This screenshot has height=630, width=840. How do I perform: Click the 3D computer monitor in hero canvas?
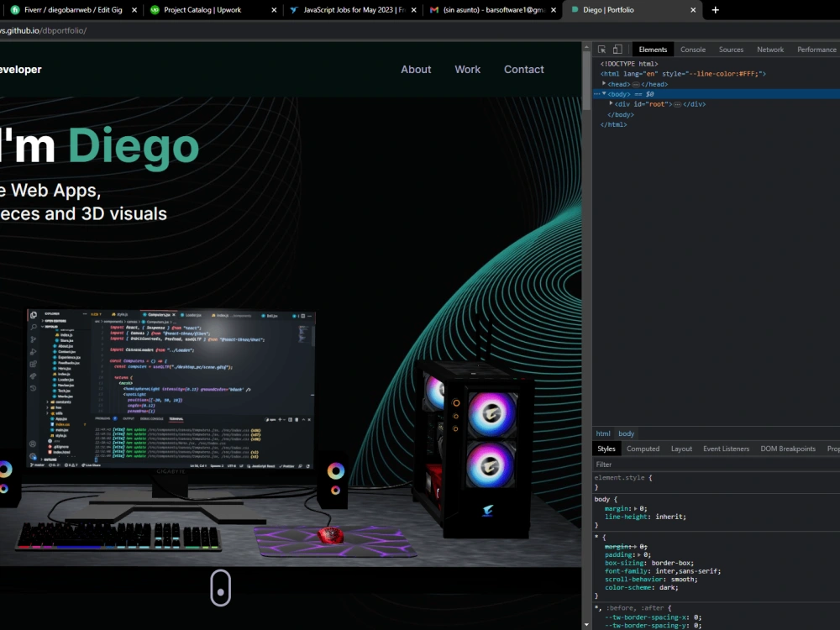coord(171,388)
